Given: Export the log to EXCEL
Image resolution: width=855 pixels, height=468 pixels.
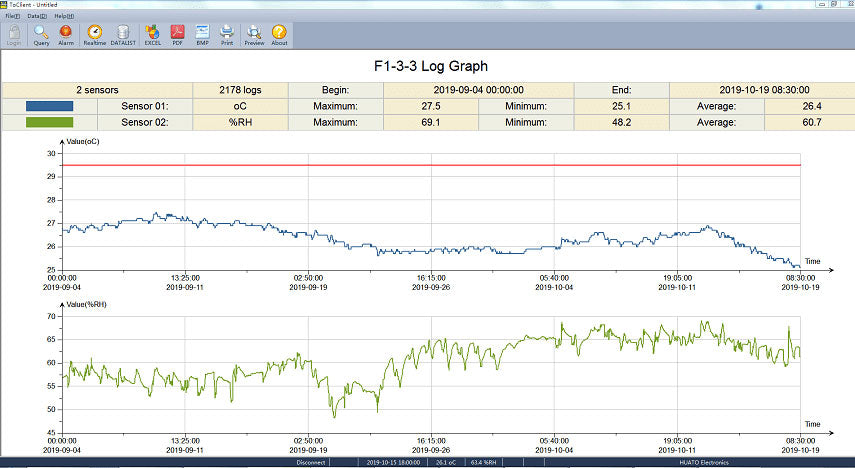Looking at the screenshot, I should point(152,34).
